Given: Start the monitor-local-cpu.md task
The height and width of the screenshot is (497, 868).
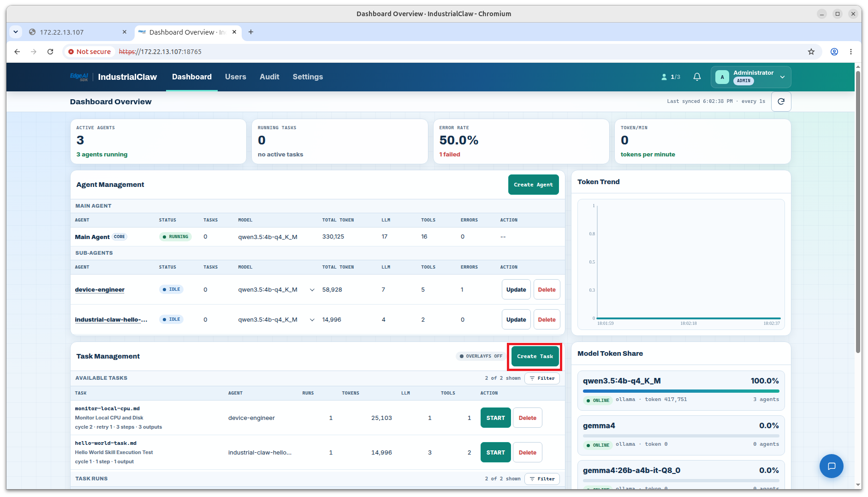Looking at the screenshot, I should 495,418.
